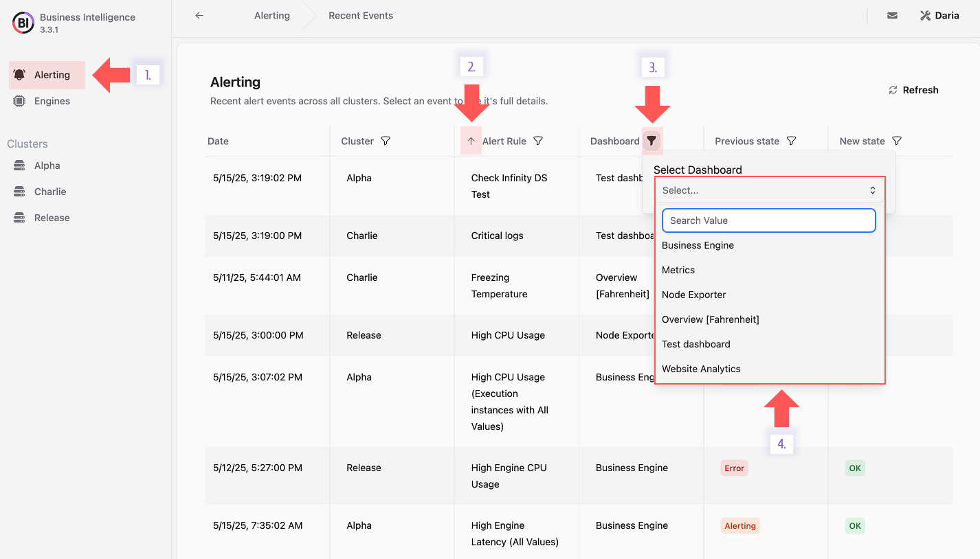
Task: Open the Release cluster link
Action: (52, 218)
